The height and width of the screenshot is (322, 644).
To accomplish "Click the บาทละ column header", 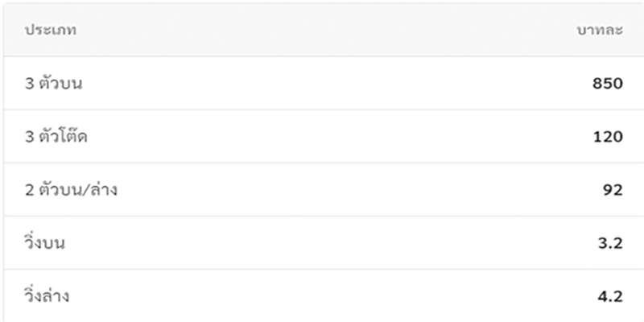I will [600, 31].
